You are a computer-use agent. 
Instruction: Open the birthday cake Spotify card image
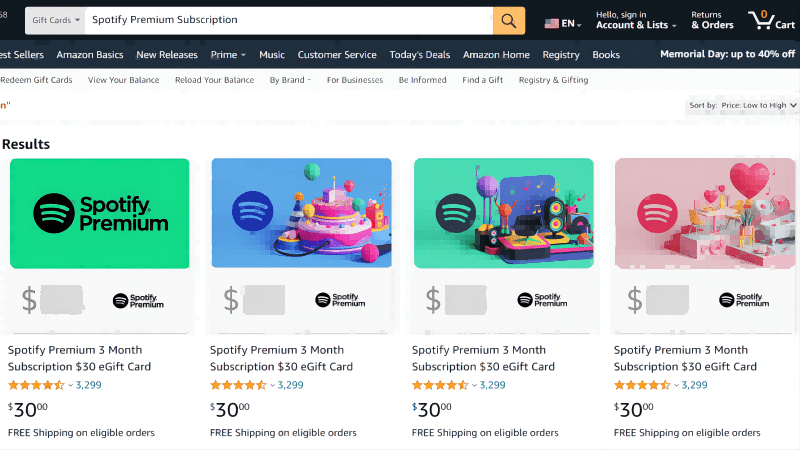click(x=302, y=214)
